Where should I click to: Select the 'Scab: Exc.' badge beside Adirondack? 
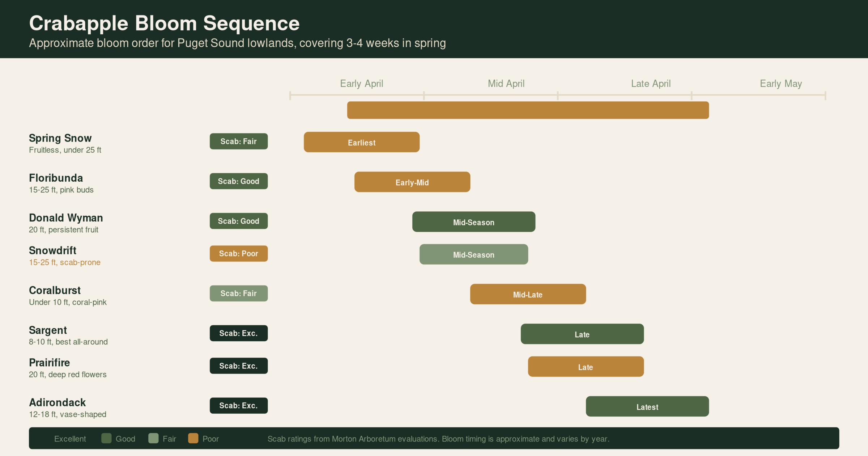pos(238,405)
